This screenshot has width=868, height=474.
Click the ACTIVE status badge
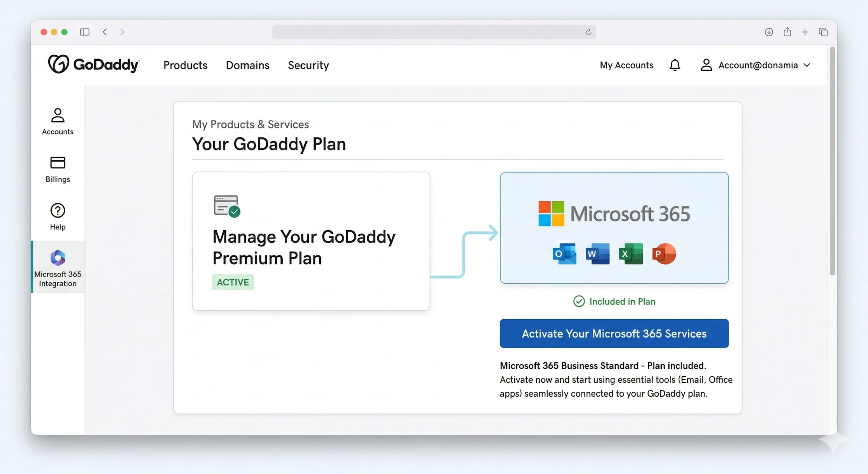(233, 282)
